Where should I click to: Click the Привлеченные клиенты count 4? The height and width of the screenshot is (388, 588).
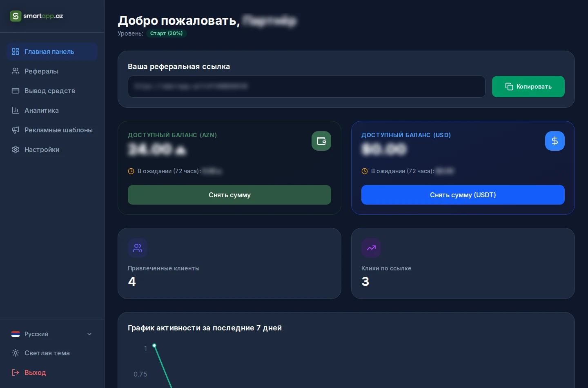(132, 281)
